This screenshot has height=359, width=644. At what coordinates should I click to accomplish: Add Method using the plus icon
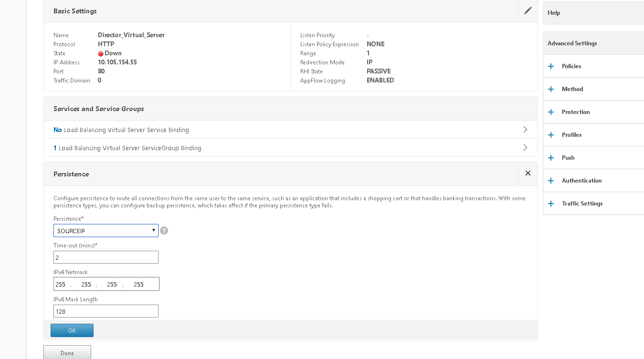tap(551, 89)
